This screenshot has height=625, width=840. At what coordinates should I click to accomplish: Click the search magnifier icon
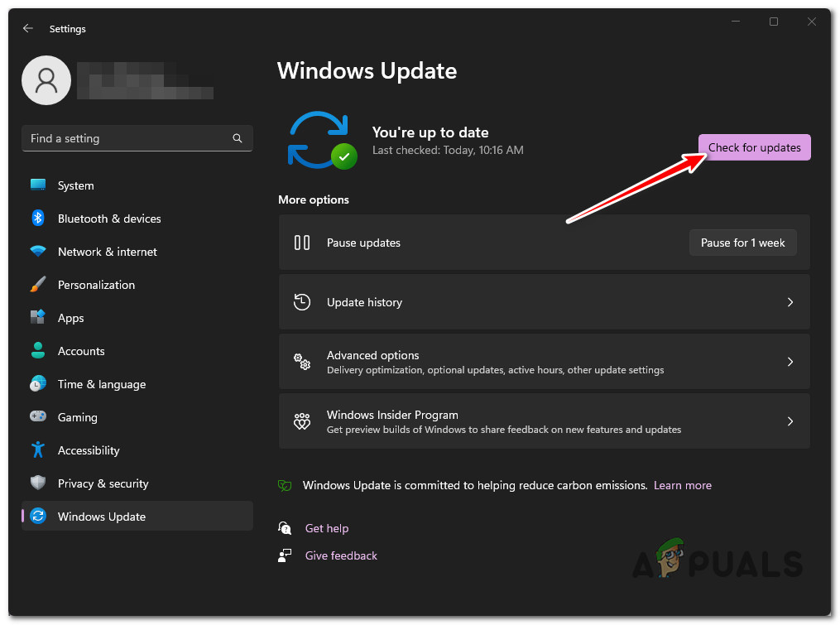click(x=238, y=138)
